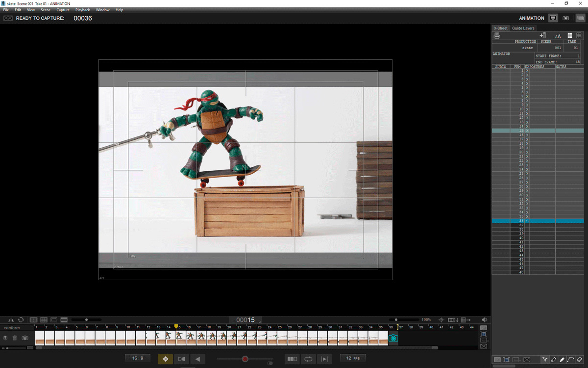Click the reverse play arrow button
The height and width of the screenshot is (368, 588).
coord(197,359)
